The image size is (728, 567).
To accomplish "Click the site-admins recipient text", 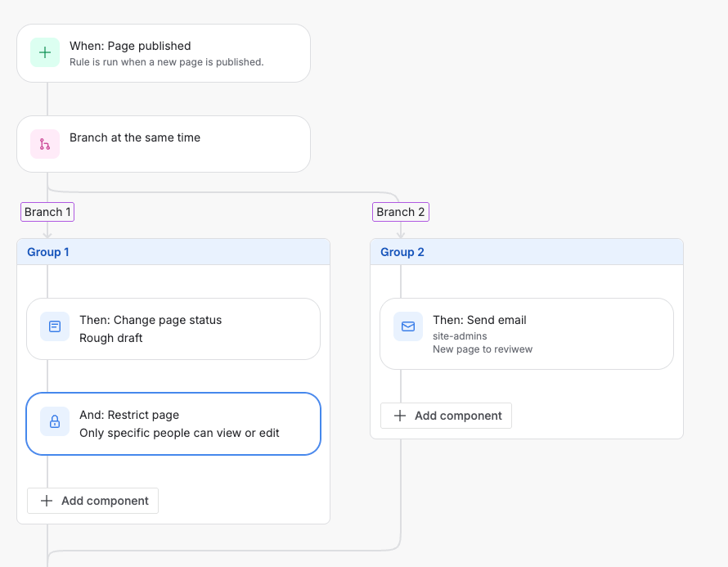I will coord(460,335).
